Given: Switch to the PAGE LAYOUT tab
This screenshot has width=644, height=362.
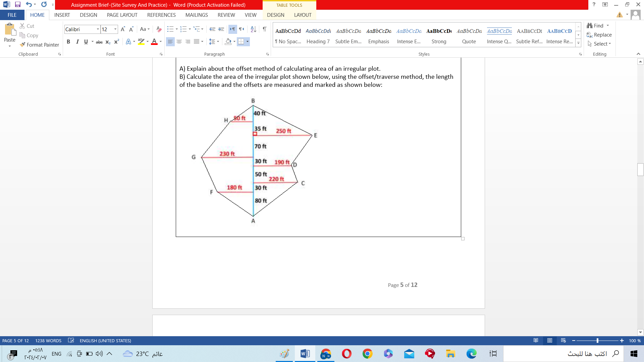Looking at the screenshot, I should pyautogui.click(x=122, y=15).
